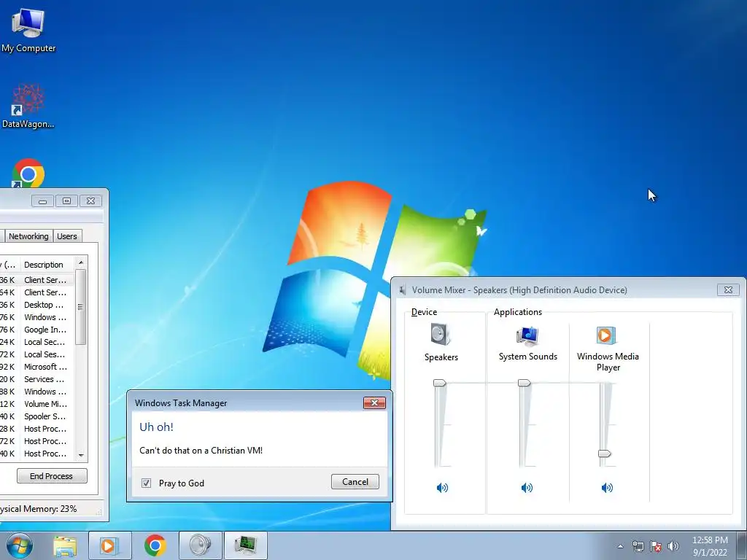The image size is (747, 560).
Task: Click the Windows Media Player icon in Volume Mixer
Action: pyautogui.click(x=606, y=335)
